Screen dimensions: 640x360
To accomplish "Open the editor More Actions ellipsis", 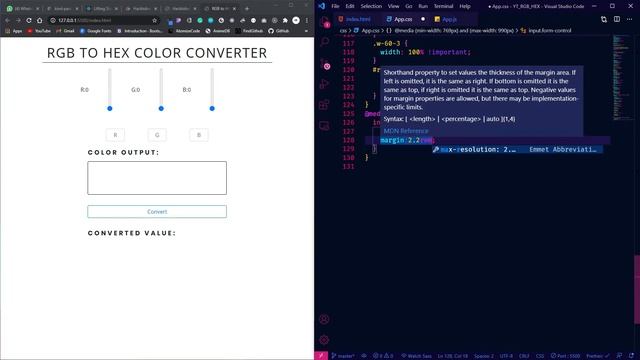I will click(629, 19).
